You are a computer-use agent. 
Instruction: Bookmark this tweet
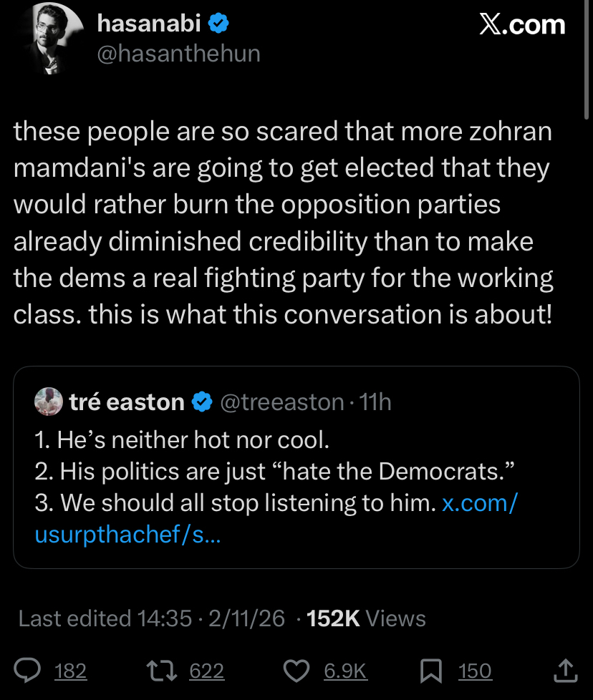[x=432, y=671]
